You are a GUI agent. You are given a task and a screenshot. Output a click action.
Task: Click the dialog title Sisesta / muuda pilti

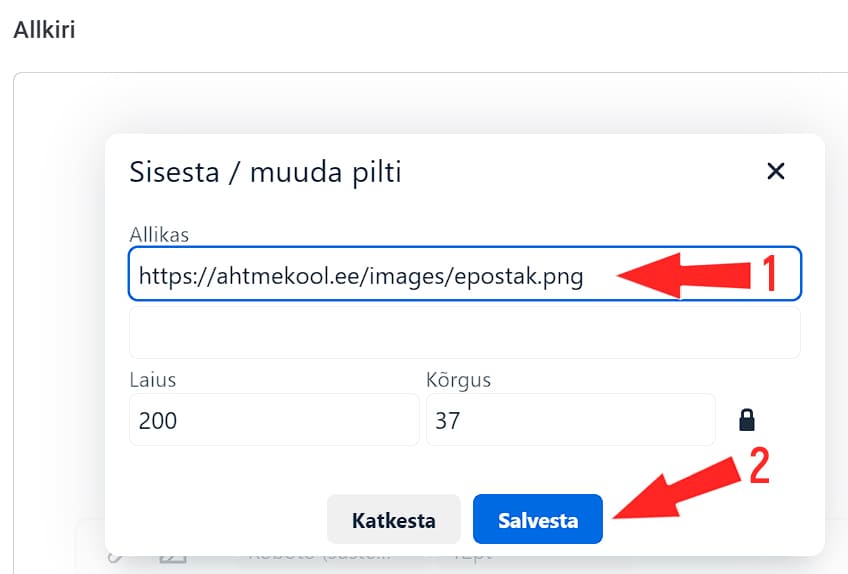tap(265, 172)
